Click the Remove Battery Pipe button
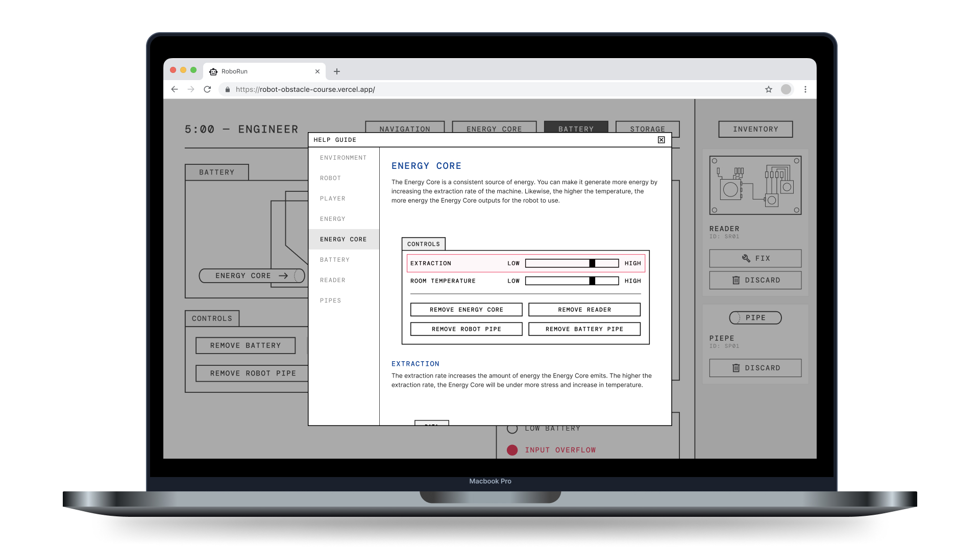Image resolution: width=980 pixels, height=551 pixels. [x=584, y=329]
